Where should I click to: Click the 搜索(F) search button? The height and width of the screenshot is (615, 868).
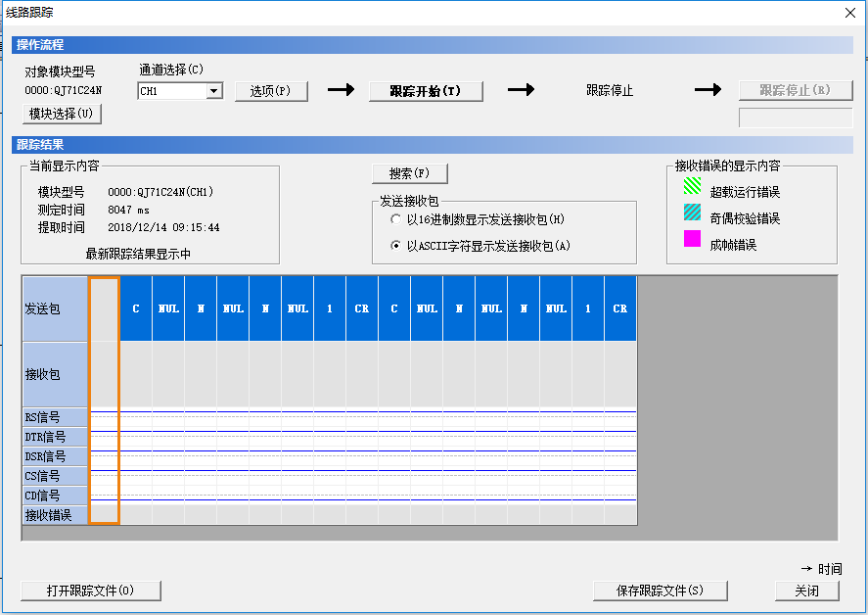[409, 173]
